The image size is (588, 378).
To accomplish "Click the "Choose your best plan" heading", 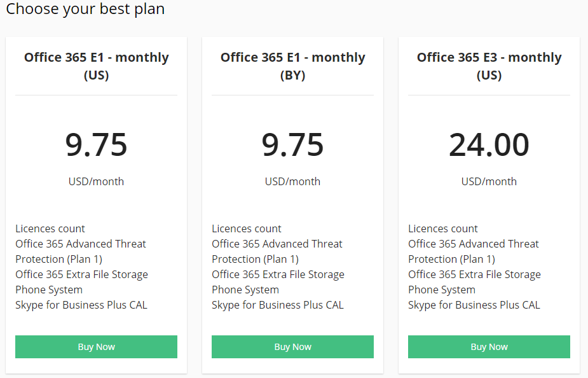I will pos(85,9).
